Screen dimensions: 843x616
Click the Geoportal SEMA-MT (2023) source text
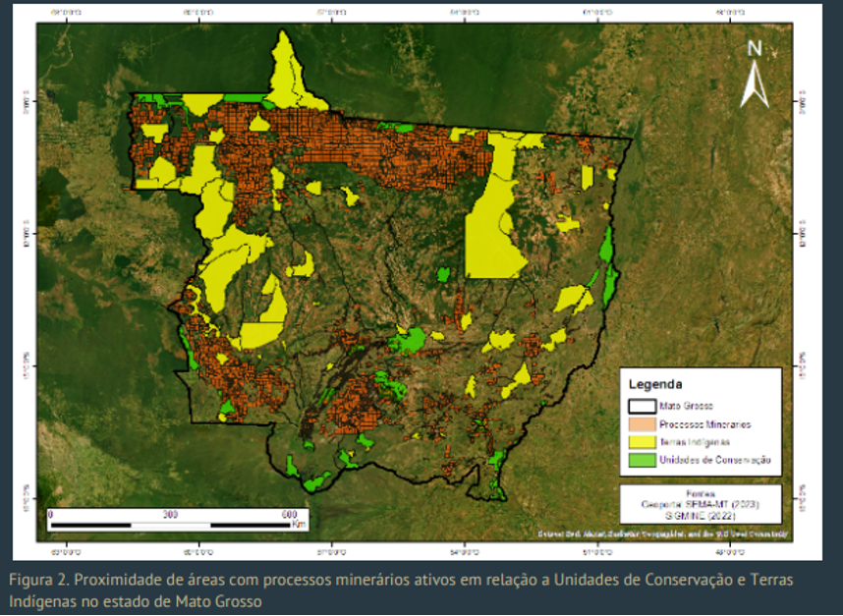pos(700,504)
